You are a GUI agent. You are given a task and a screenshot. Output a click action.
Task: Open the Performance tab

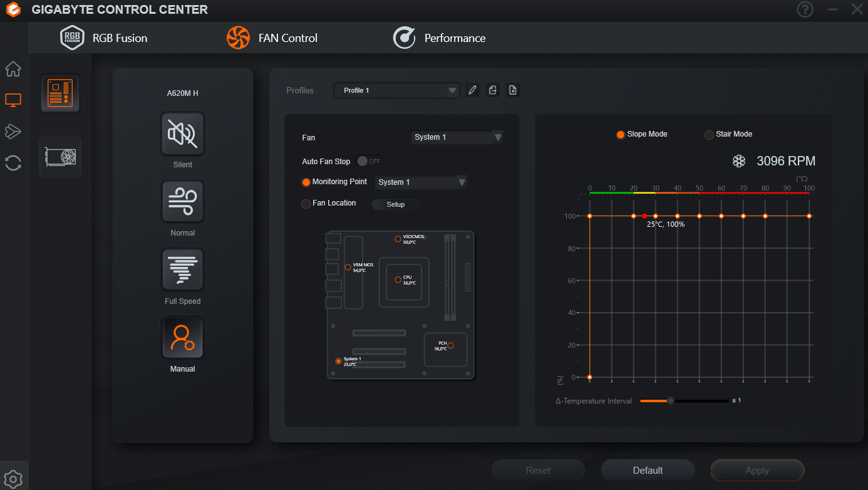pos(439,38)
